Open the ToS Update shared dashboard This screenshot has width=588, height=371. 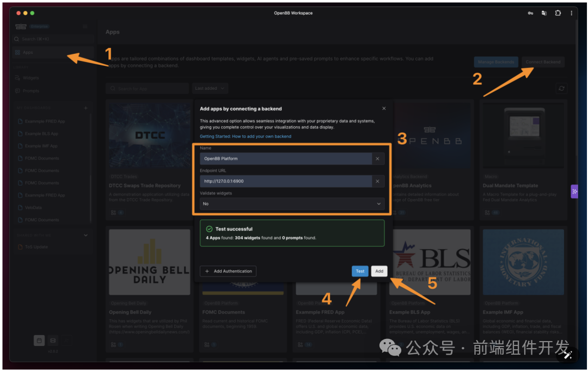[x=36, y=247]
